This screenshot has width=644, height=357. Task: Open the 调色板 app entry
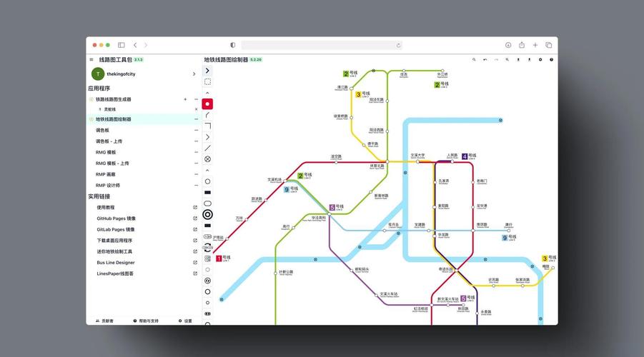pos(102,130)
